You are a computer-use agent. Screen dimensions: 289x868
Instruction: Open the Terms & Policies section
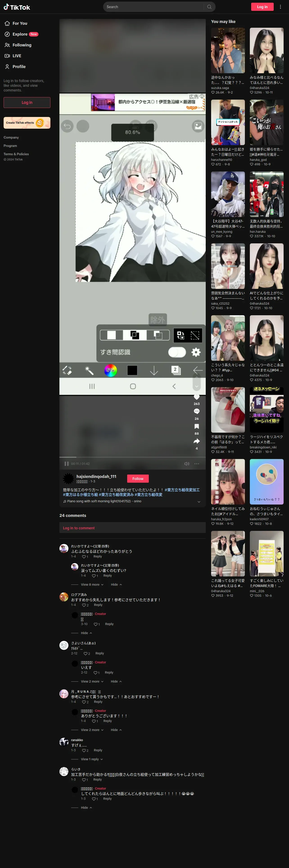coord(16,154)
